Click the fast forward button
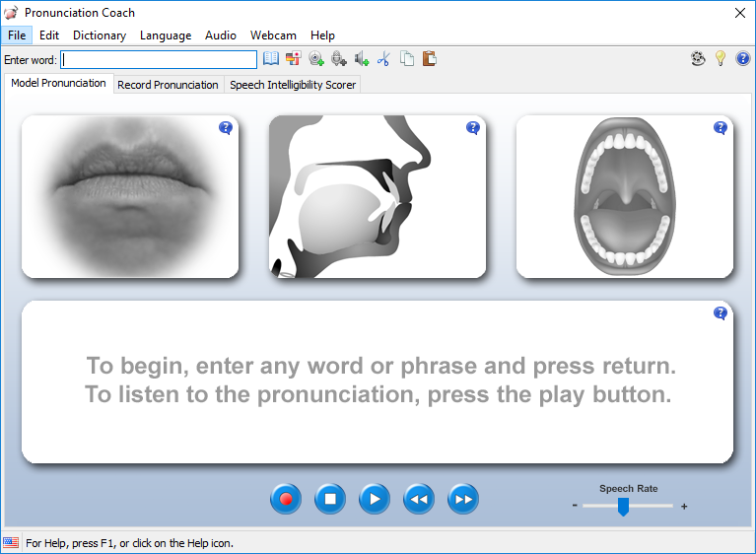This screenshot has width=756, height=554. [463, 499]
